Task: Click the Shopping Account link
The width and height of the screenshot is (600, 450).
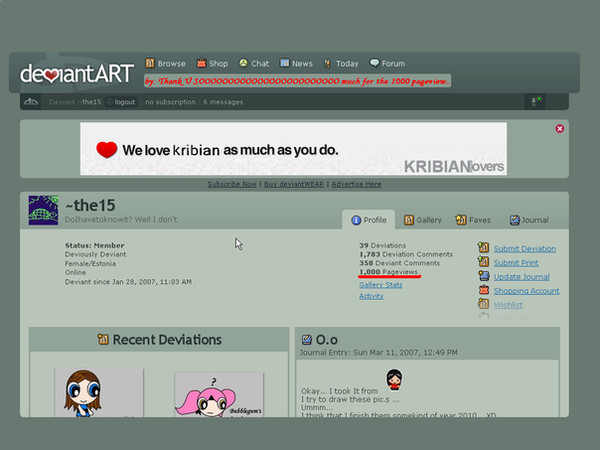Action: (x=527, y=291)
